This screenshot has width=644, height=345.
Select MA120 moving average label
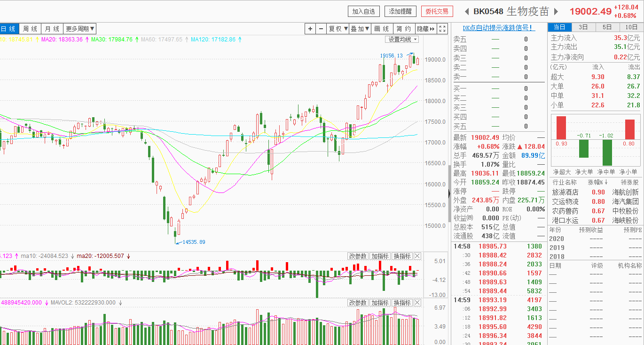(213, 40)
